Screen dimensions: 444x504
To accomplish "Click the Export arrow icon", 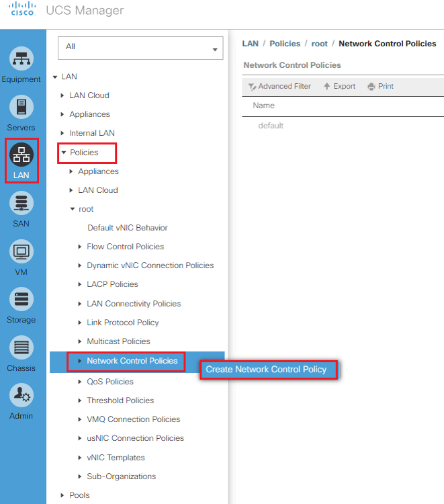I will [x=326, y=86].
